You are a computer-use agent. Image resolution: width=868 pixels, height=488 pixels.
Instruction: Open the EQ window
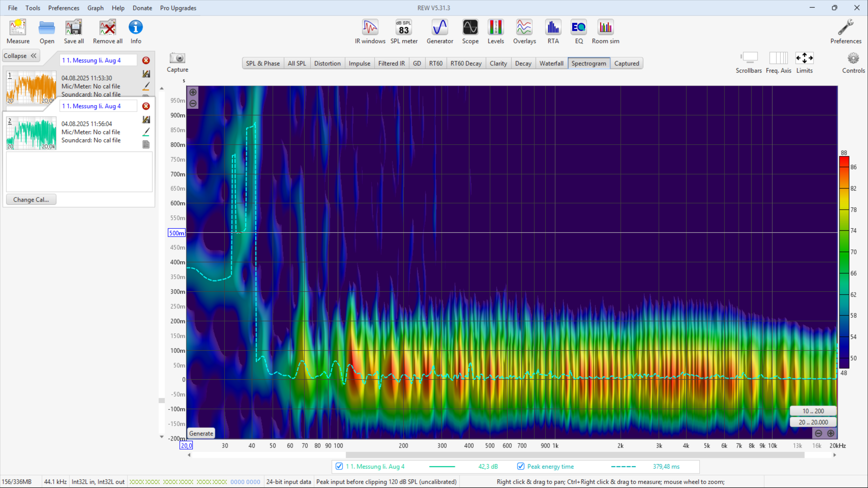[x=579, y=31]
